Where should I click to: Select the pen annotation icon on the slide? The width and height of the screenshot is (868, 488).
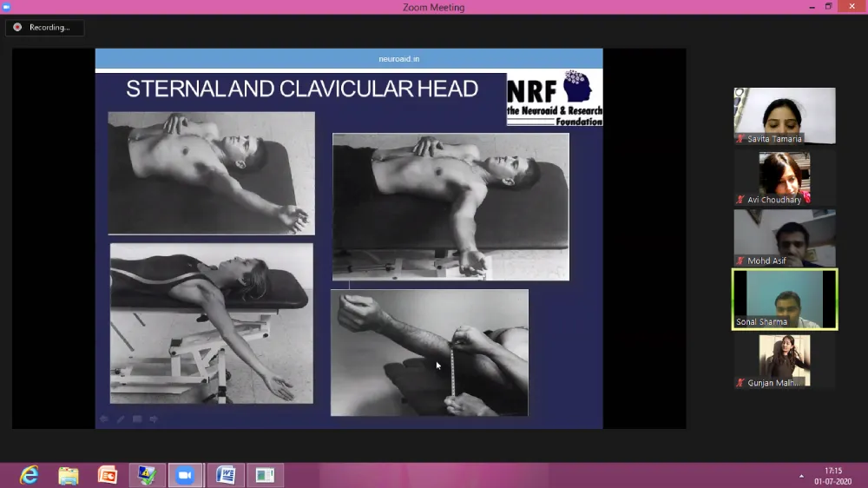click(121, 419)
